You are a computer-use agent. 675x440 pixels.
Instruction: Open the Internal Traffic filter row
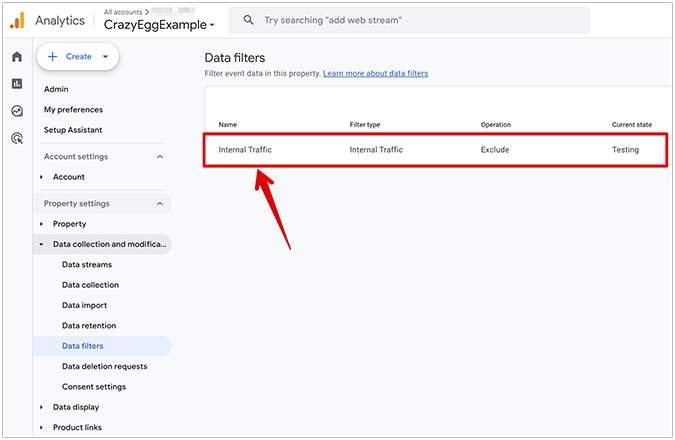[x=435, y=150]
